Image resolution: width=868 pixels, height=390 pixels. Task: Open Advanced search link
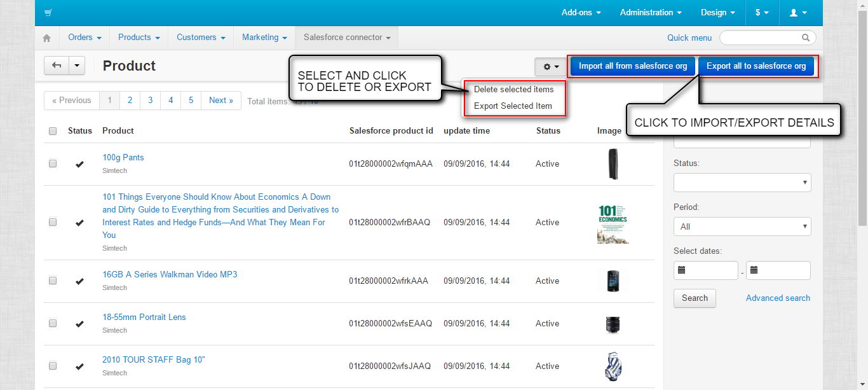click(778, 298)
